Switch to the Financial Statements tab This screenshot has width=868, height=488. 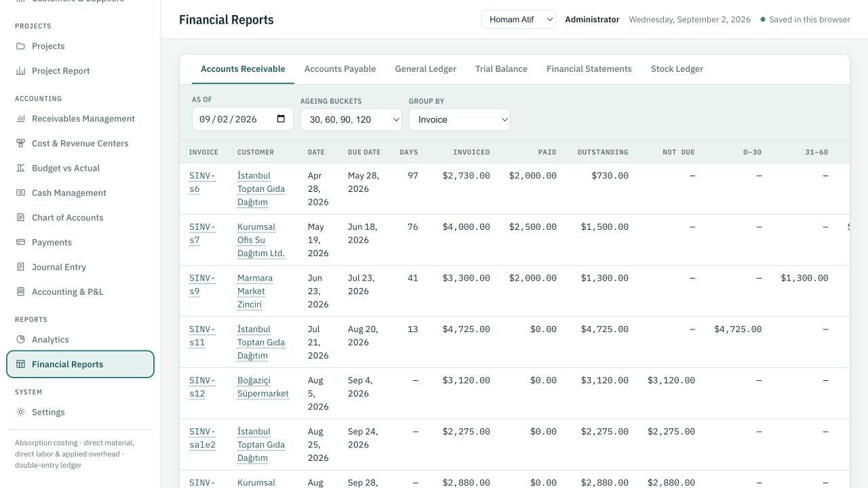(589, 69)
